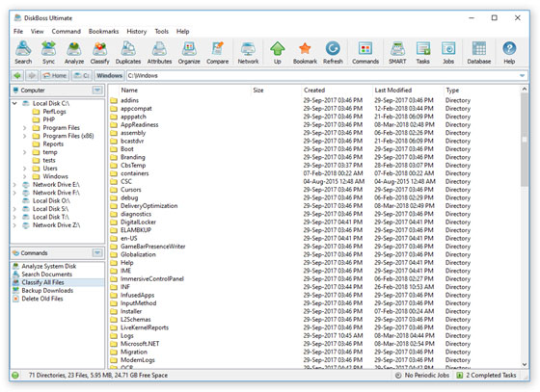Open the History menu
Screen dimensions: 540x392
point(136,31)
